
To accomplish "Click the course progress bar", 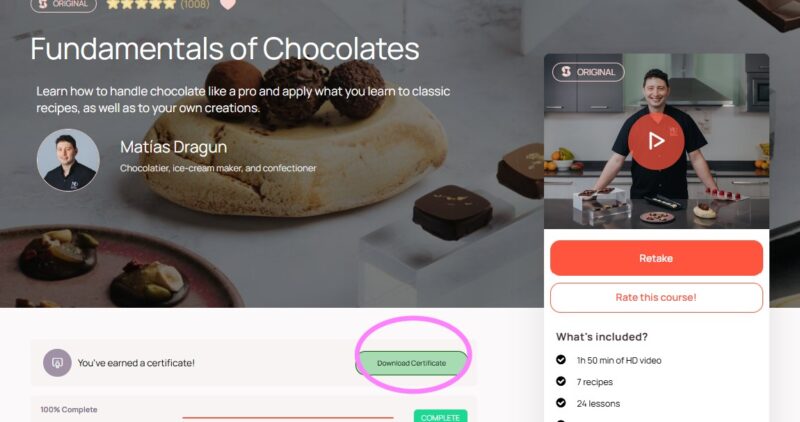I will coord(288,417).
